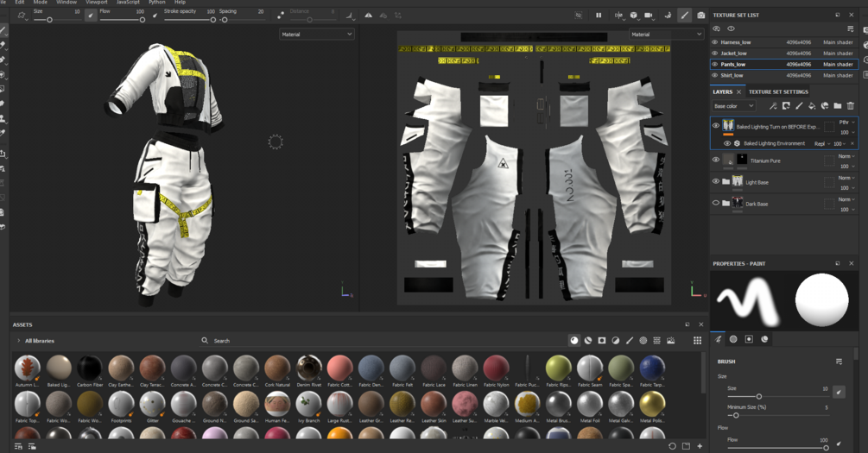The image size is (868, 453).
Task: Open the right viewport Material dropdown
Action: click(666, 35)
